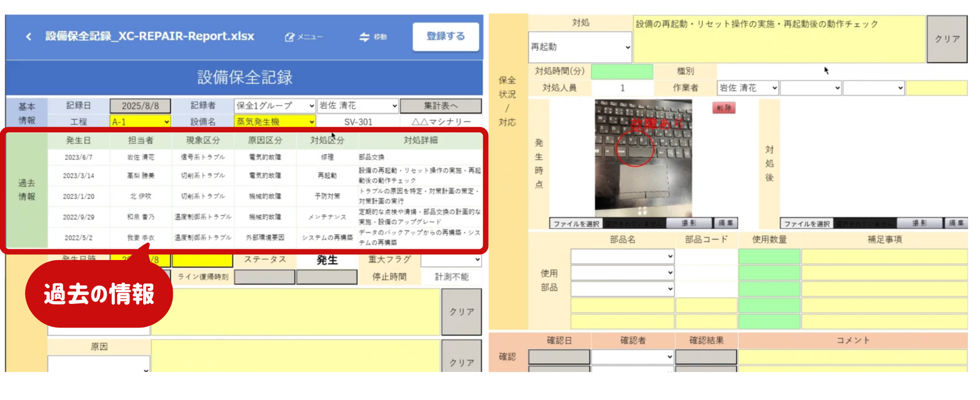Click the keyboard fault photo thumbnail
Image resolution: width=980 pixels, height=400 pixels.
[643, 157]
